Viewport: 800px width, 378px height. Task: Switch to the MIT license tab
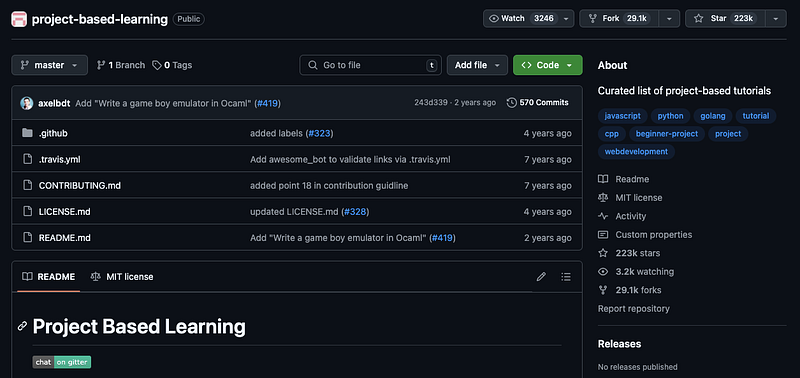coord(122,277)
